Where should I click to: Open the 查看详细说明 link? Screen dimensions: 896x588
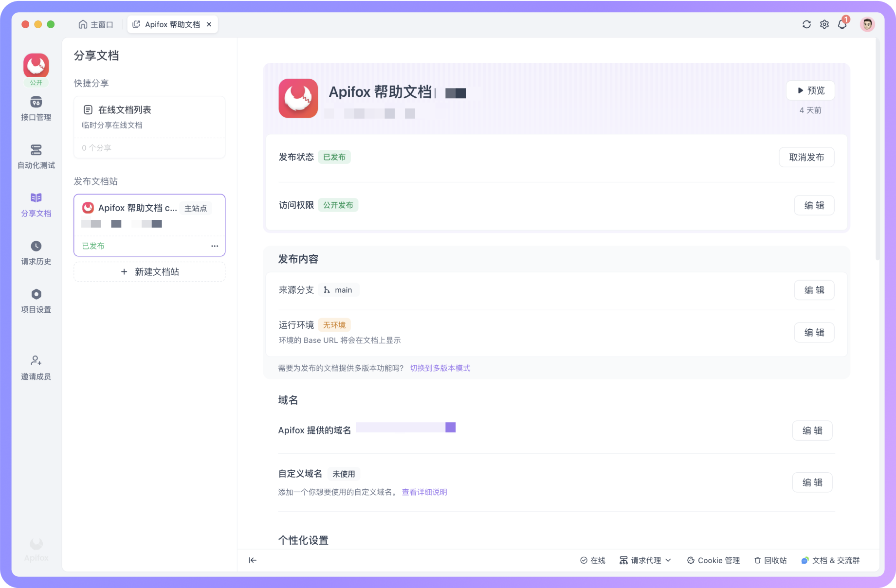click(424, 492)
